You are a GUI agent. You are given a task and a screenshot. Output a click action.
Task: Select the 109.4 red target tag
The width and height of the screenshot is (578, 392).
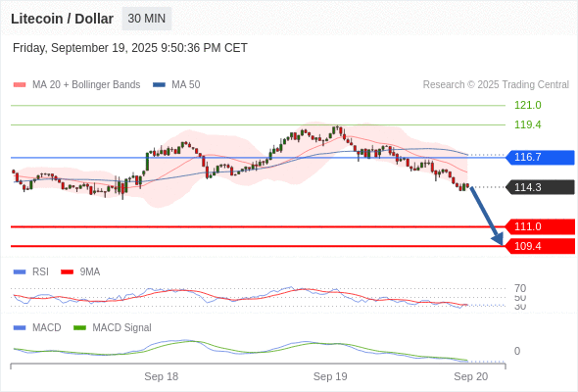point(540,246)
